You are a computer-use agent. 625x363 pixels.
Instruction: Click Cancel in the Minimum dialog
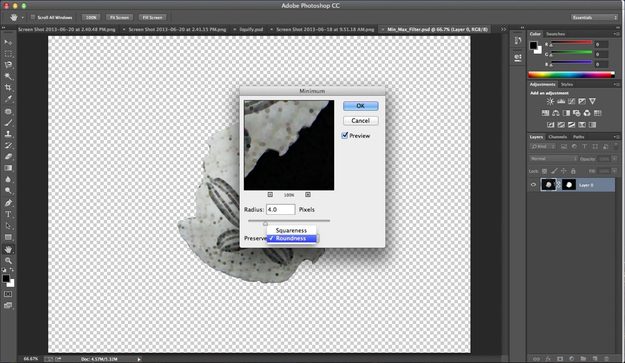tap(360, 120)
